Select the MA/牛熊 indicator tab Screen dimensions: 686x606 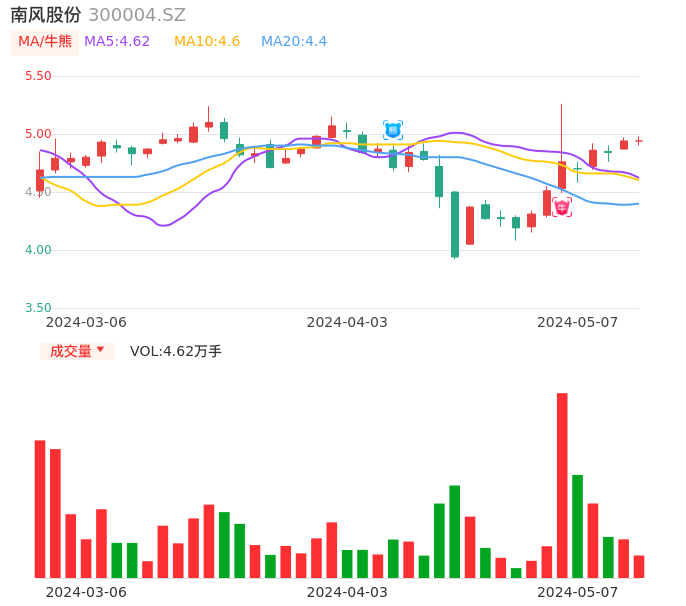point(45,42)
